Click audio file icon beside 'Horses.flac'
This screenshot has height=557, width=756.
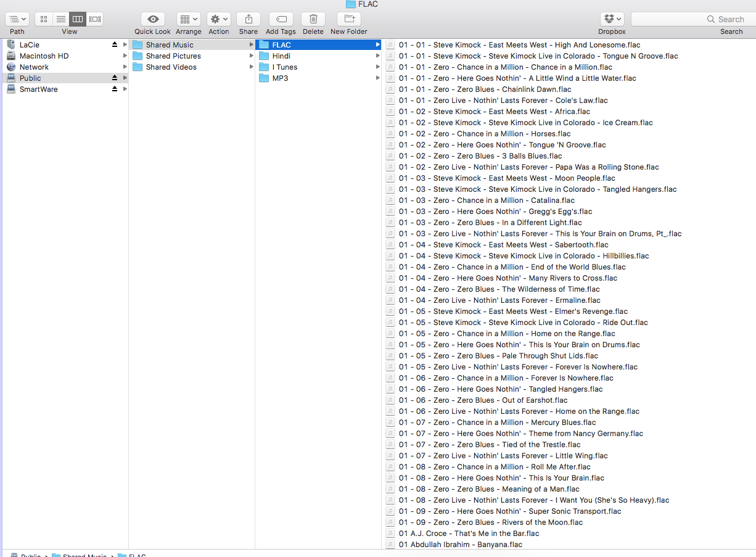tap(390, 133)
